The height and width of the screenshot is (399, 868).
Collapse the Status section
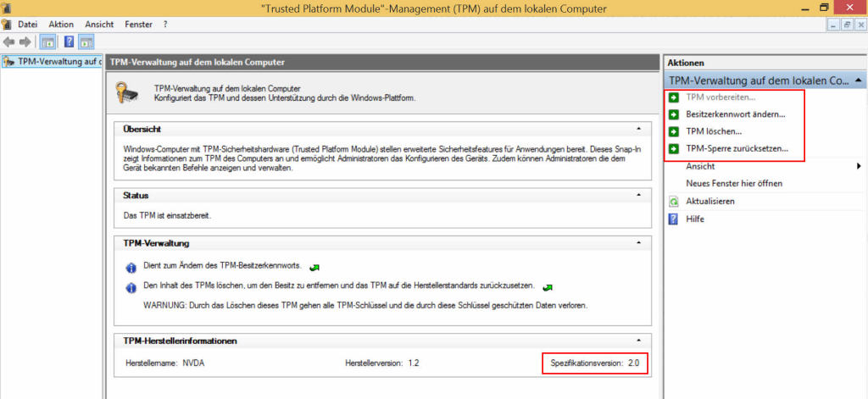637,196
